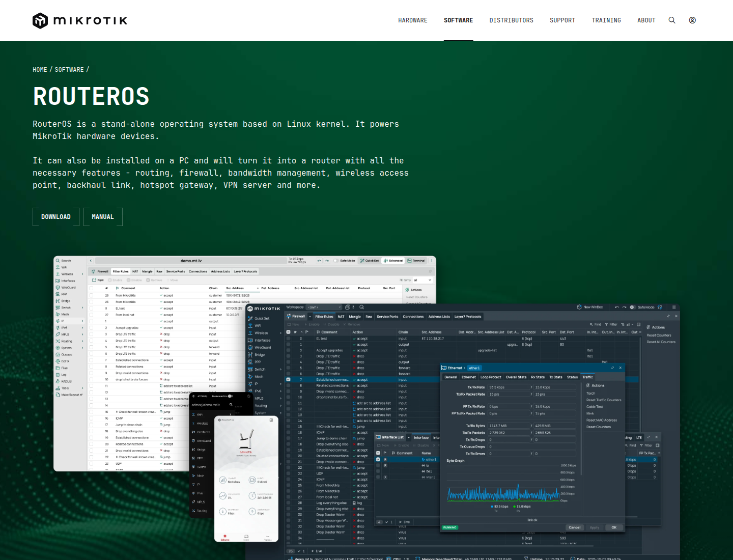This screenshot has height=560, width=733.
Task: Check the EL test row box in dark window
Action: pyautogui.click(x=288, y=339)
